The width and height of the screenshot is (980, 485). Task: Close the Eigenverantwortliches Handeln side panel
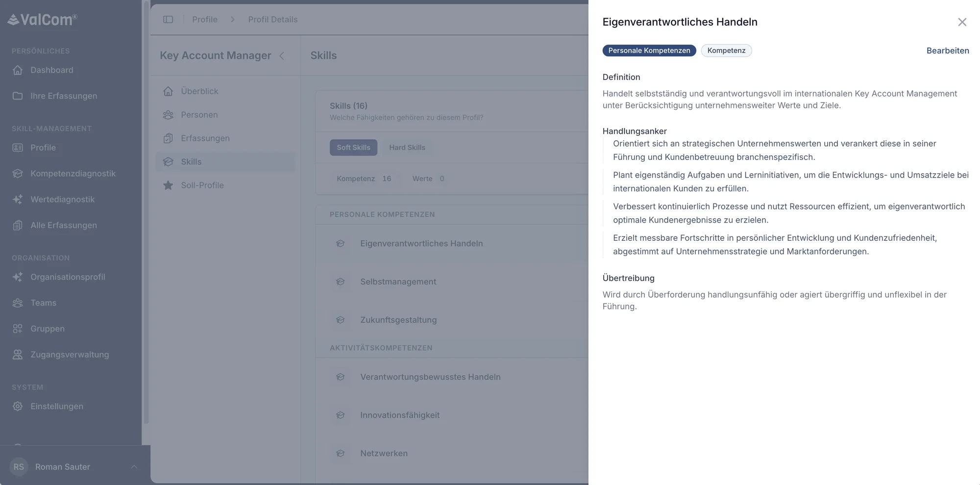962,22
